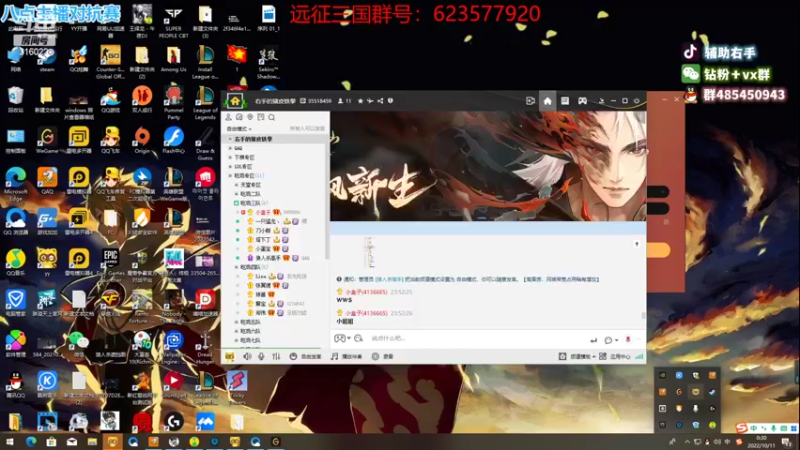The height and width of the screenshot is (450, 800).
Task: Select the 吃鸡二队 sub-channel
Action: click(251, 194)
